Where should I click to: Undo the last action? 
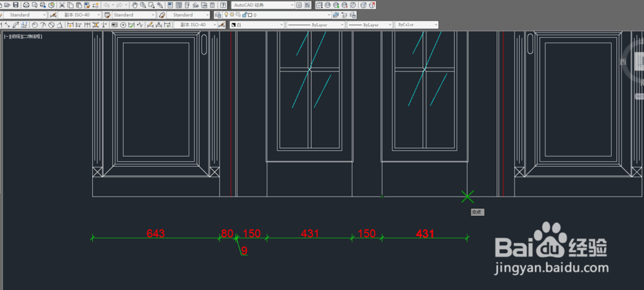[106, 5]
